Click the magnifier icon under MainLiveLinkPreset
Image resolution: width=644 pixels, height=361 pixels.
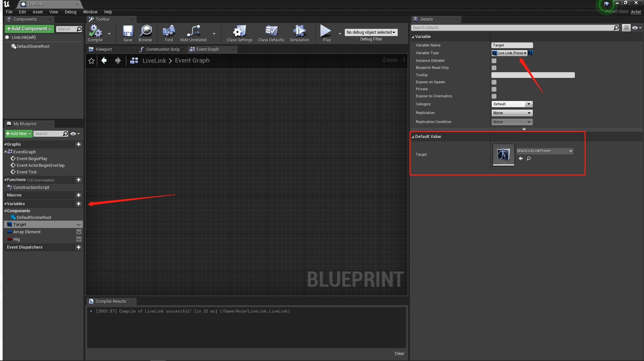point(529,159)
